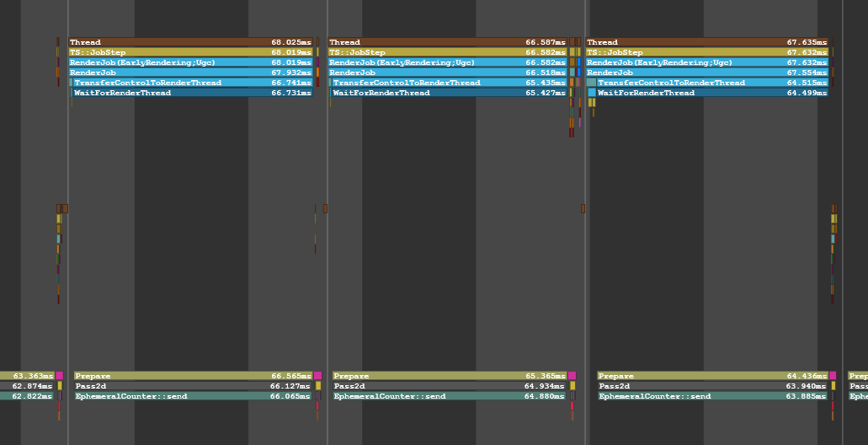The width and height of the screenshot is (868, 445).
Task: Select the Thread zone lasting 68.025ms
Action: pyautogui.click(x=190, y=42)
